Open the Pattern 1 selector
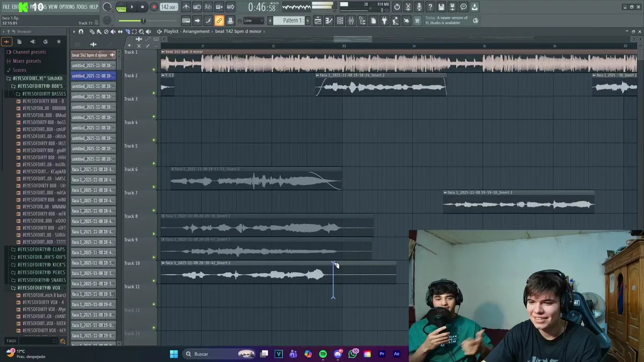The height and width of the screenshot is (362, 644). coord(291,21)
